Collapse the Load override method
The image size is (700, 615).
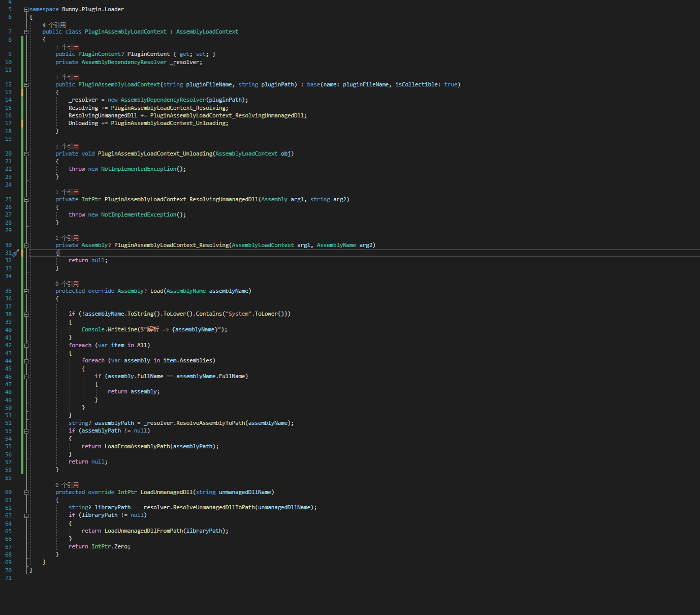[26, 291]
